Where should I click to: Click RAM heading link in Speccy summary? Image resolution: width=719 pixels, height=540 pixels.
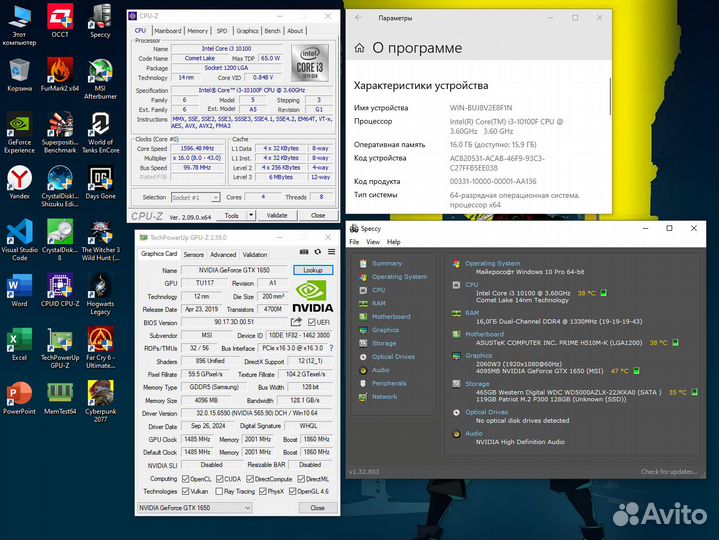coord(472,313)
